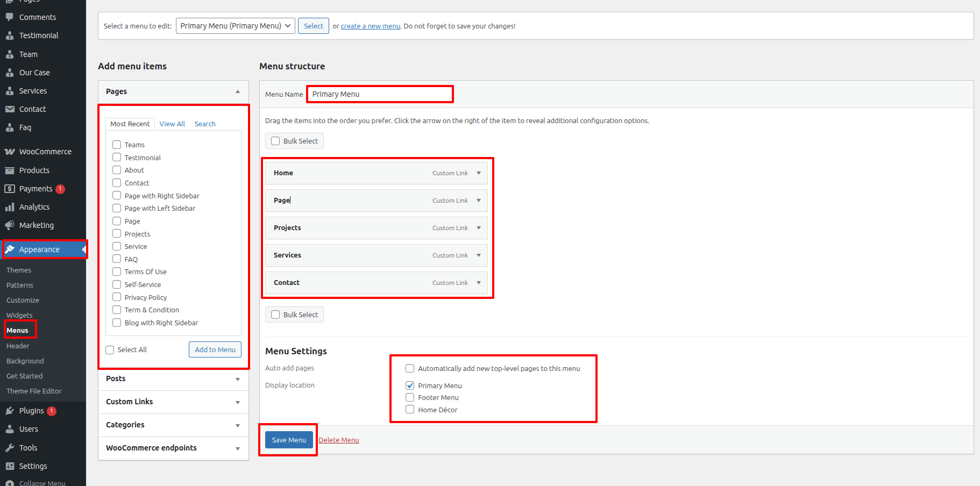Click the Menu Name text field

[380, 94]
